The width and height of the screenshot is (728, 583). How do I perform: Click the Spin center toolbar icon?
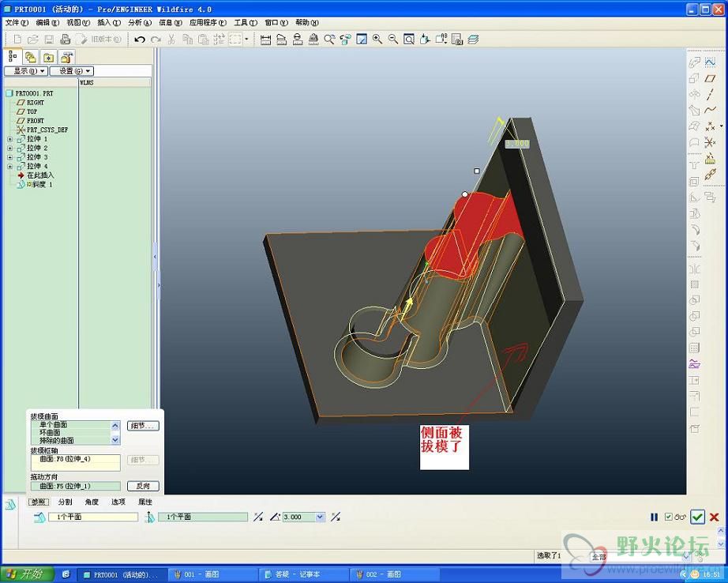coord(345,39)
